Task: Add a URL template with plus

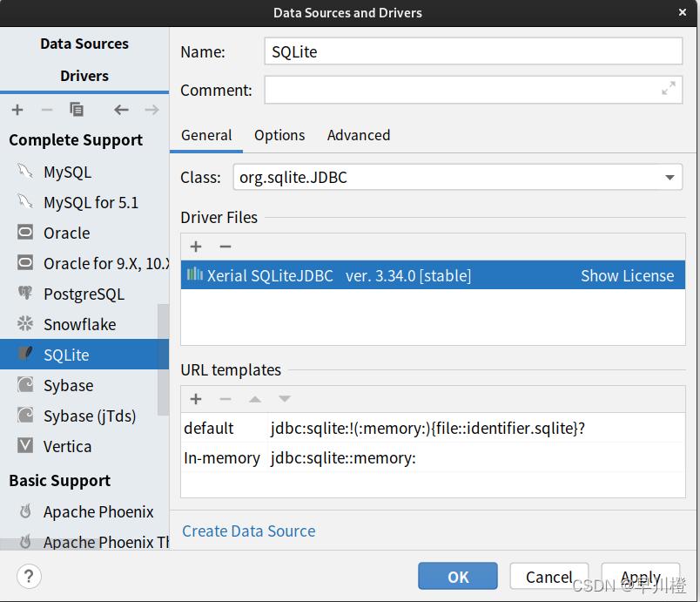Action: tap(196, 399)
